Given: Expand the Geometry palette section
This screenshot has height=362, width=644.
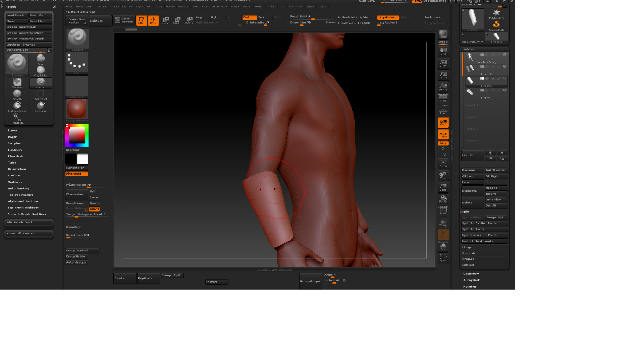Looking at the screenshot, I should point(471,274).
